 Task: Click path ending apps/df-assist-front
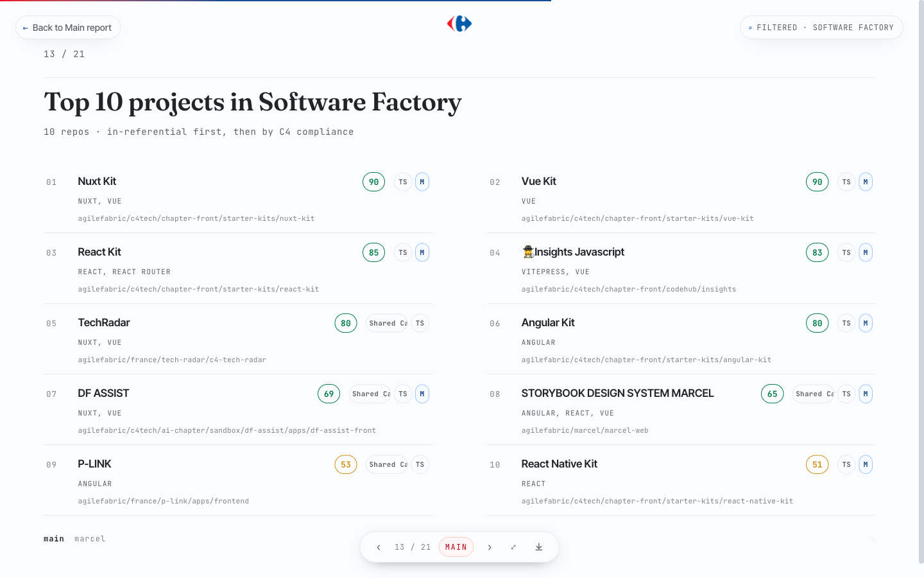(227, 430)
